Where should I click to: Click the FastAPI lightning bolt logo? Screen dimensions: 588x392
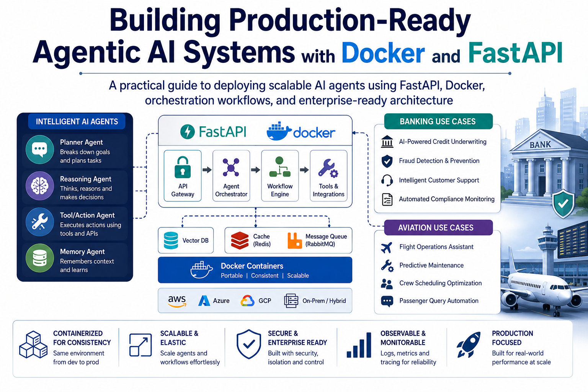(188, 132)
